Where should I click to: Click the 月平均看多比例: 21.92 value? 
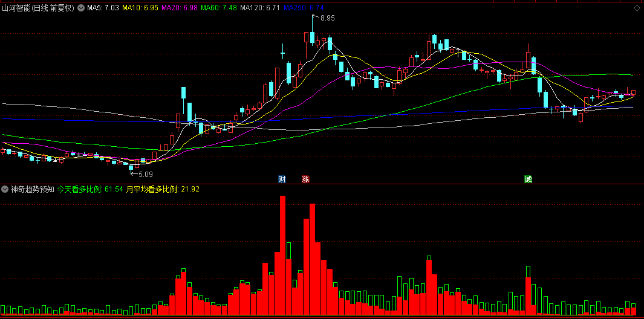[x=163, y=189]
